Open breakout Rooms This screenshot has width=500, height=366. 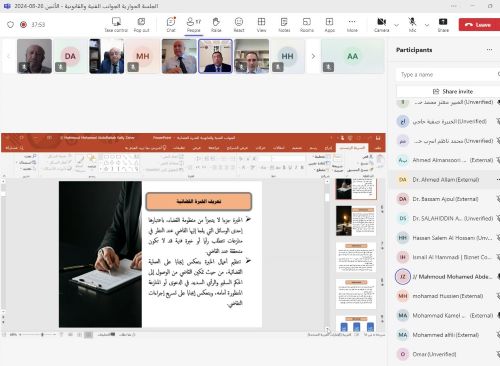pos(307,25)
